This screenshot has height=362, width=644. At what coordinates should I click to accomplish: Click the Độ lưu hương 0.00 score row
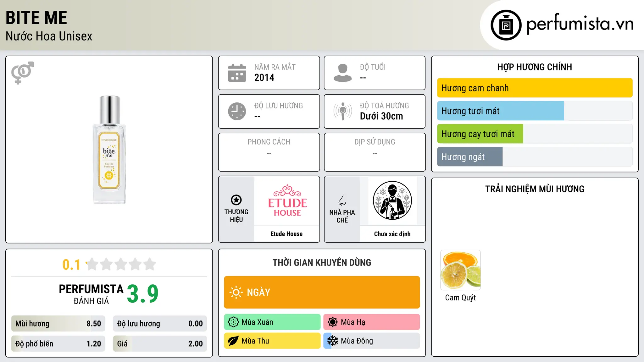[160, 324]
